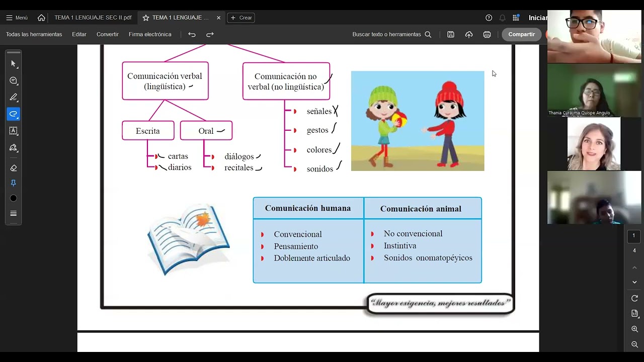Zoom in on the document
The height and width of the screenshot is (362, 644).
click(634, 329)
